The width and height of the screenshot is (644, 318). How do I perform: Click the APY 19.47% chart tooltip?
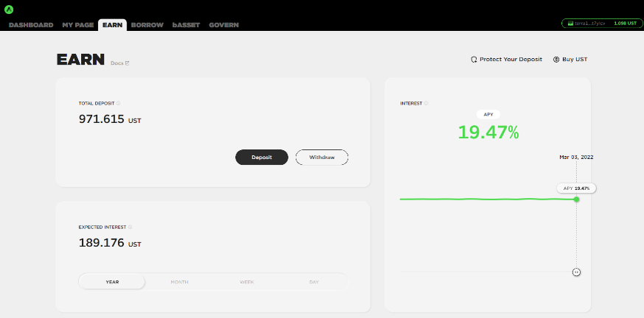[576, 188]
